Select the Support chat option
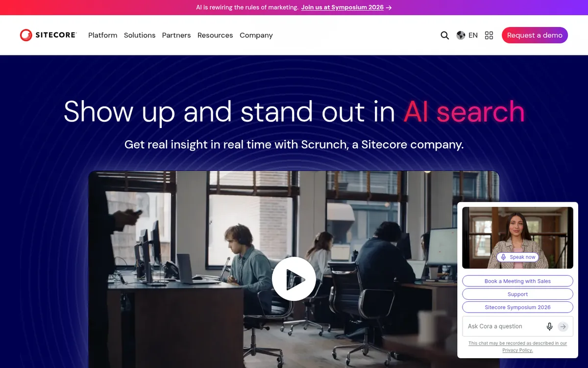Image resolution: width=588 pixels, height=368 pixels. [x=517, y=294]
